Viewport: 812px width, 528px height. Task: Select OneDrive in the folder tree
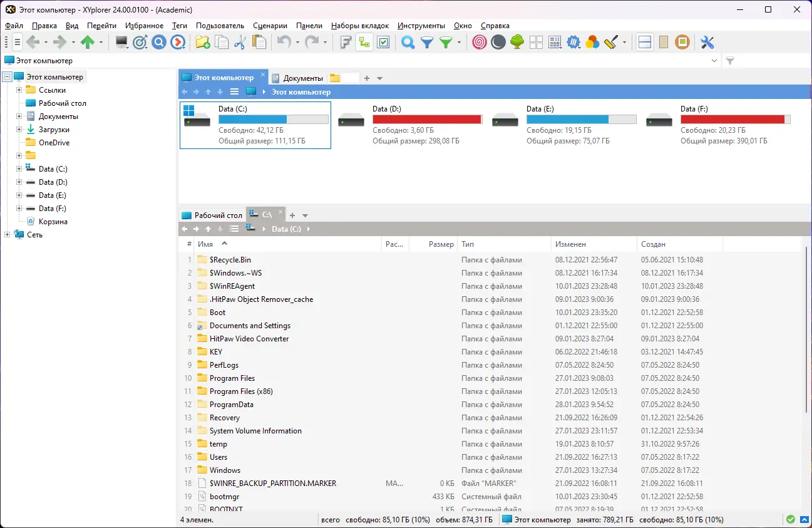54,143
